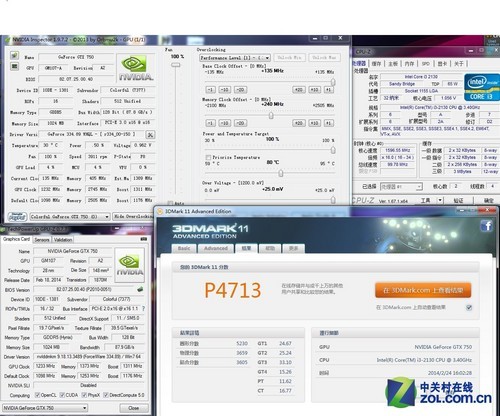The width and height of the screenshot is (500, 416).
Task: Switch to the Advanced tab in 3DMark 11
Action: [216, 248]
